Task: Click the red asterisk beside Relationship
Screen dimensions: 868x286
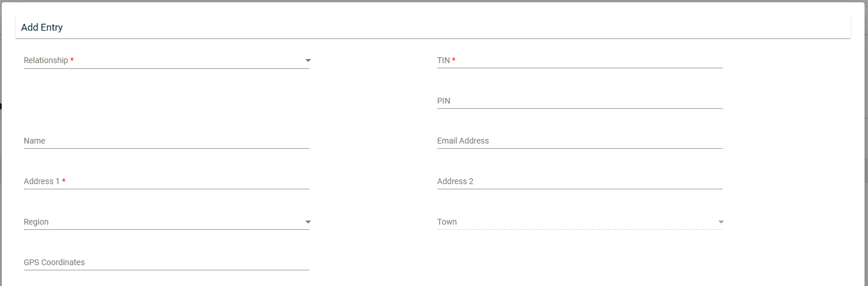Action: pyautogui.click(x=72, y=60)
